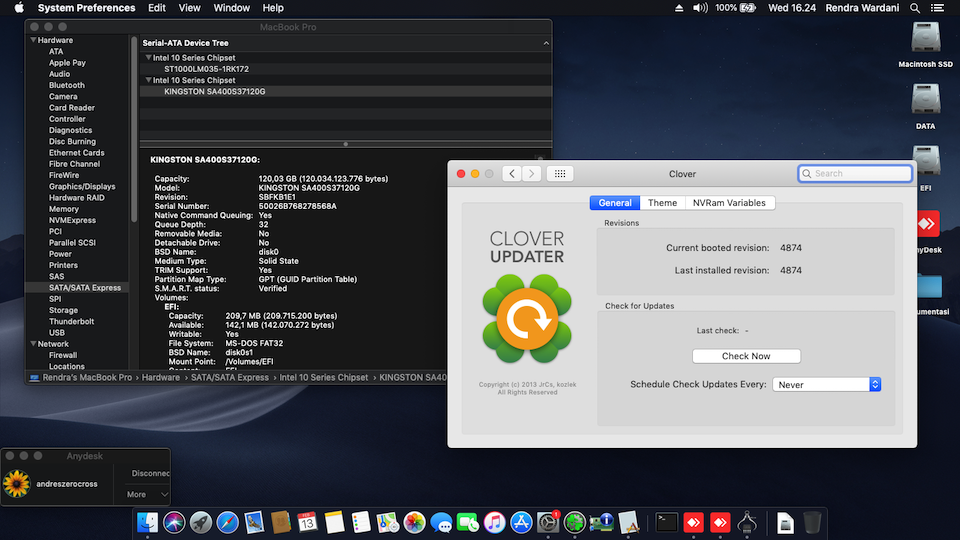Open Launchpad rocket icon in dock

[x=201, y=522]
